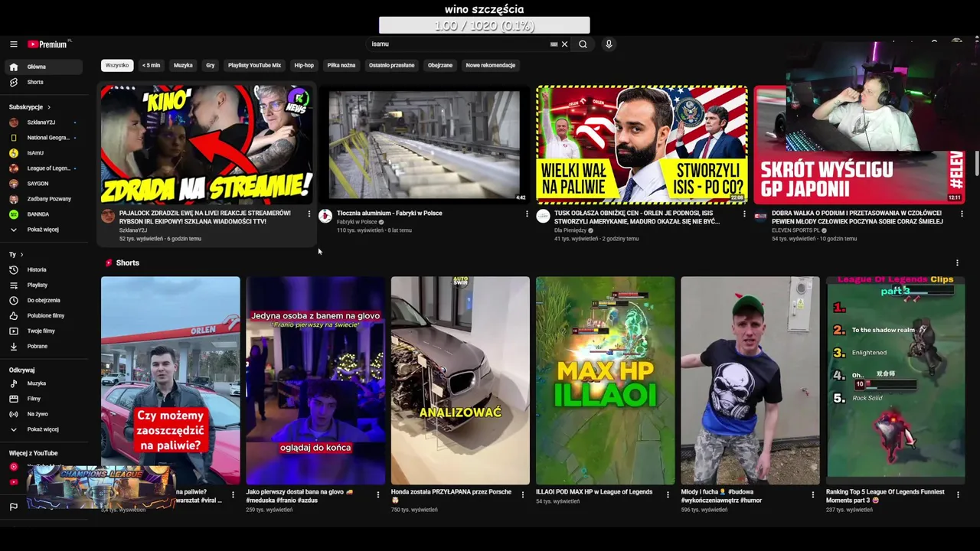Open Na żywo under Odkrywaj

(x=44, y=414)
